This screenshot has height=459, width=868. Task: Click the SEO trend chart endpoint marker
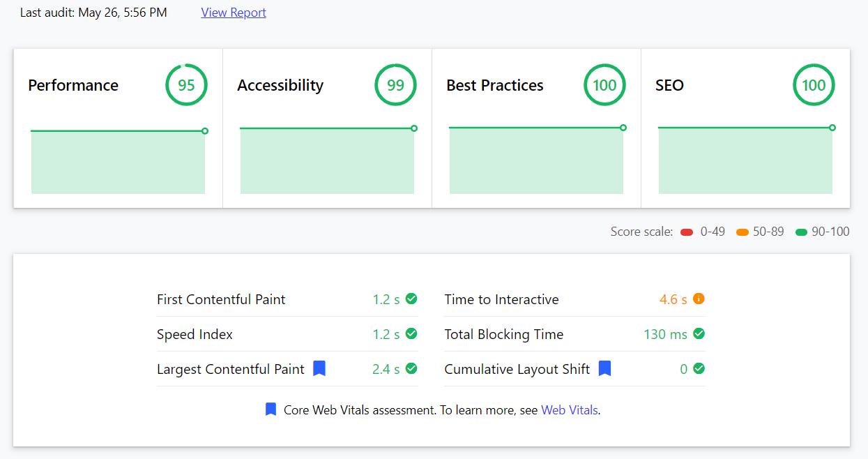click(x=832, y=128)
